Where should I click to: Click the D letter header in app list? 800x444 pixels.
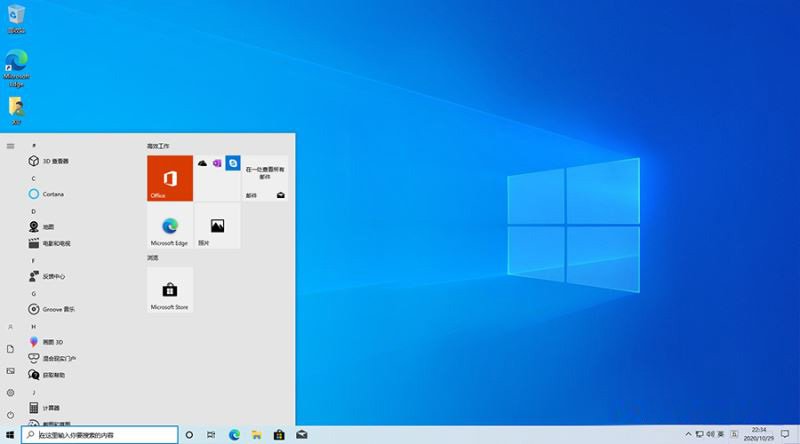coord(34,211)
